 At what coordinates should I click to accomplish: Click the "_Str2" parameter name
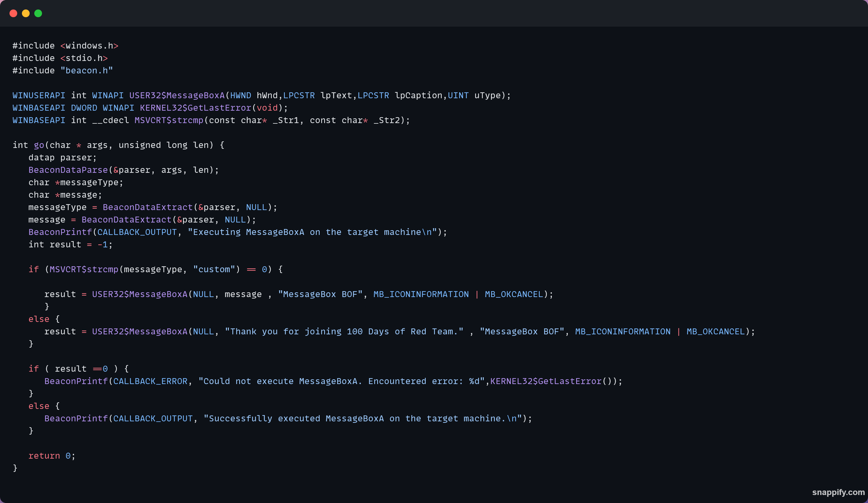(386, 120)
